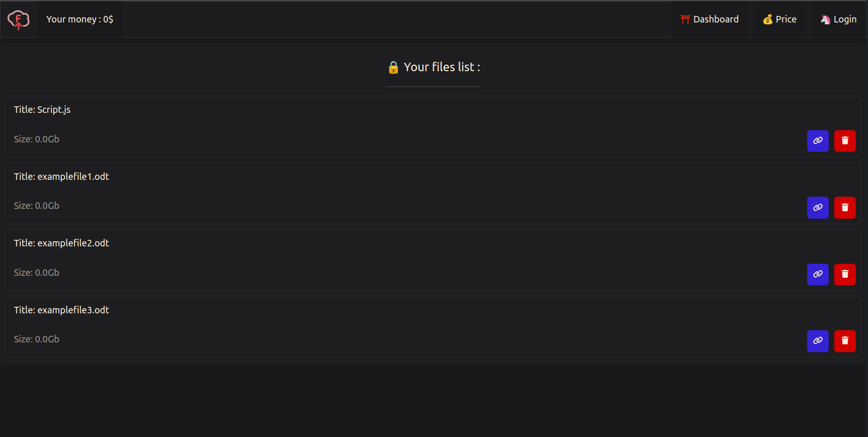The height and width of the screenshot is (437, 868).
Task: Click the Size label under examplefile1.odt
Action: coord(37,205)
